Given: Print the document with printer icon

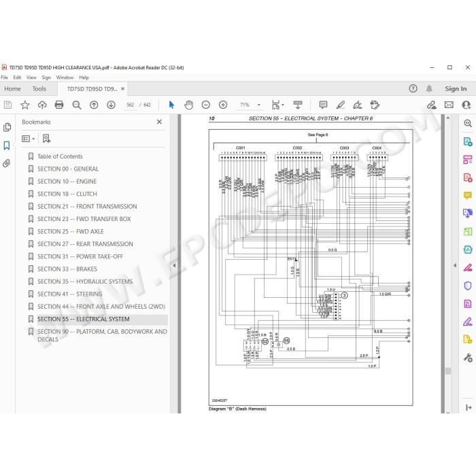Looking at the screenshot, I should click(x=59, y=105).
